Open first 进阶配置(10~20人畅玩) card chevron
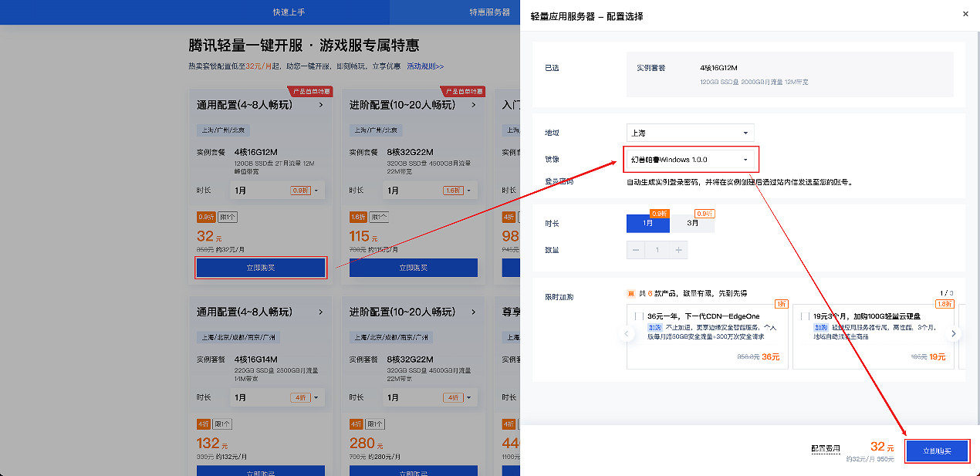The image size is (980, 476). coord(474,106)
